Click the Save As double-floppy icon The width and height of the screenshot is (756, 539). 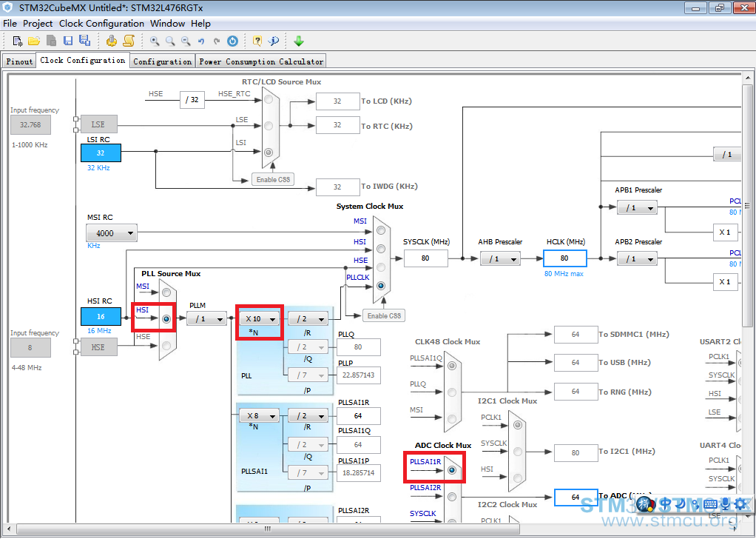[x=85, y=41]
